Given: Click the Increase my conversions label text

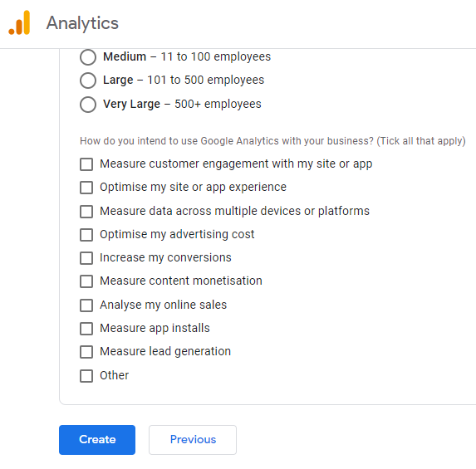Looking at the screenshot, I should click(x=165, y=257).
